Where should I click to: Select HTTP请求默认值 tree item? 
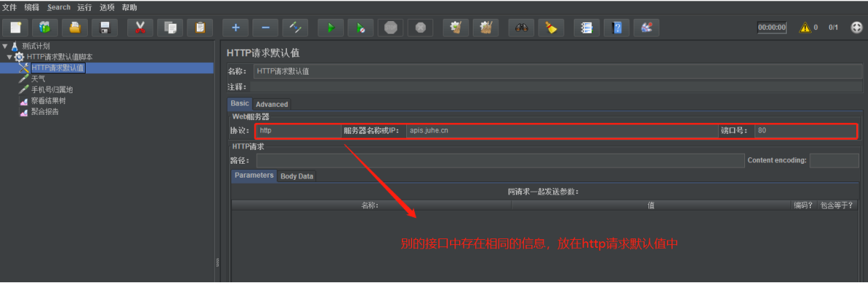coord(58,68)
